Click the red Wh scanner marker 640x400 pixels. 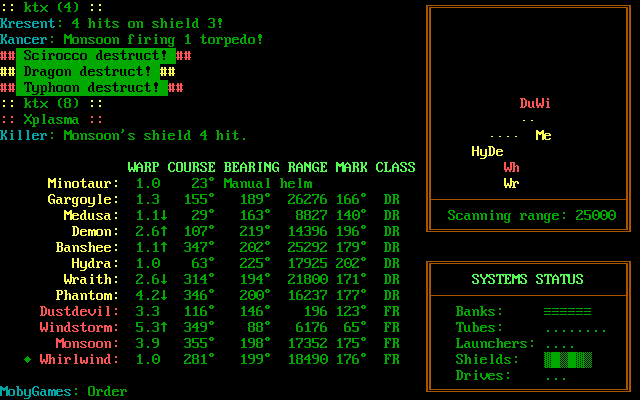click(511, 167)
